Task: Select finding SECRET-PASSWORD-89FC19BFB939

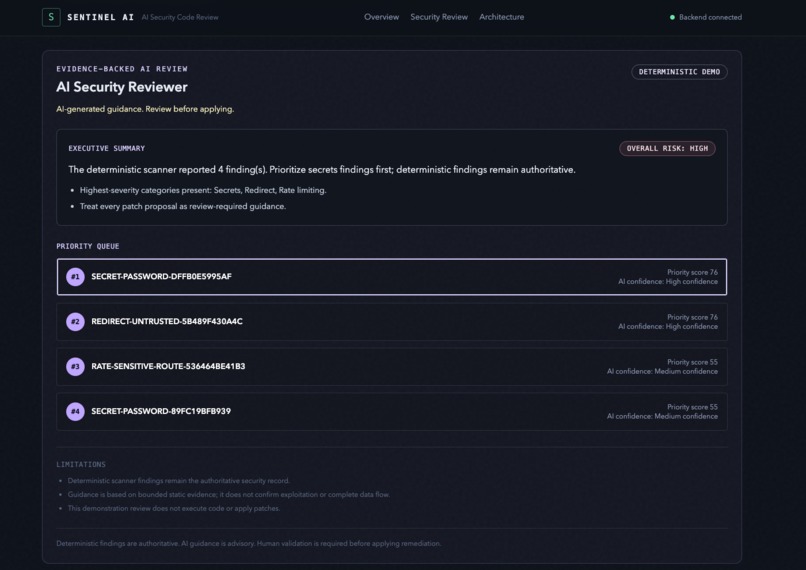Action: (392, 411)
